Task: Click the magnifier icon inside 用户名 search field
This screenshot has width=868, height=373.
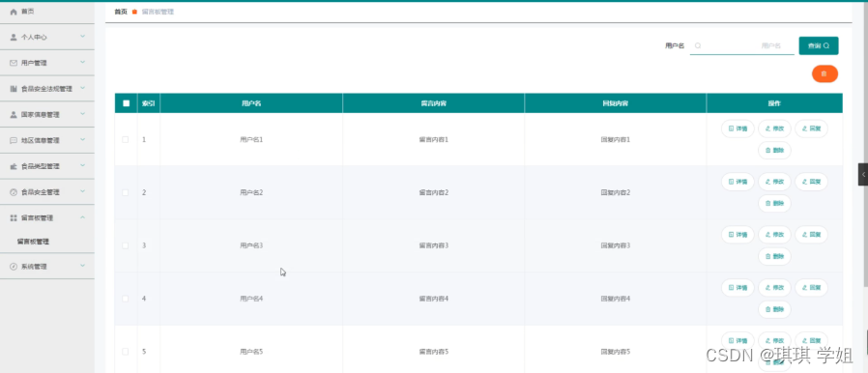Action: (698, 46)
